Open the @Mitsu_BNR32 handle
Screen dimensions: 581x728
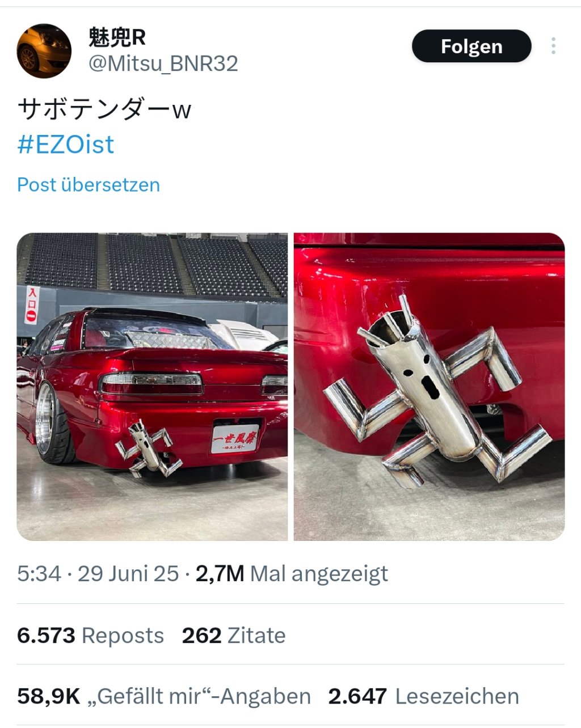[163, 64]
